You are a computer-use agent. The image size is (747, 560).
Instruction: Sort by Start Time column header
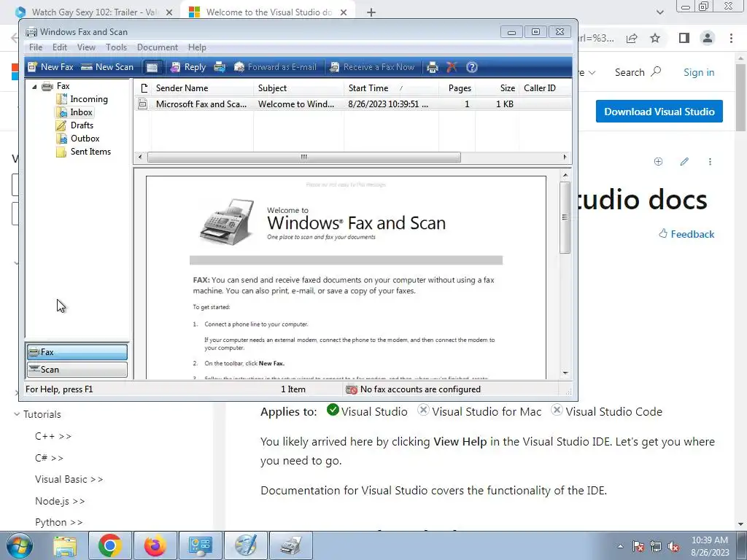(391, 88)
